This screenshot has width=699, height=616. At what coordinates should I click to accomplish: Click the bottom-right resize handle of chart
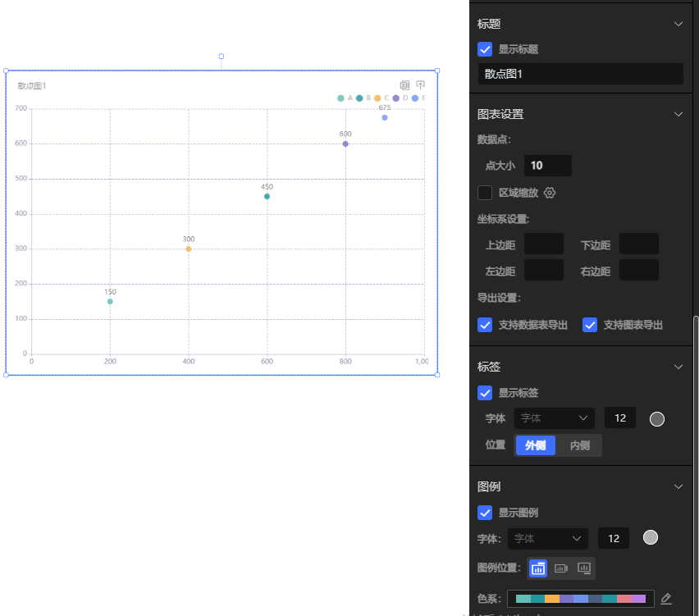click(437, 376)
